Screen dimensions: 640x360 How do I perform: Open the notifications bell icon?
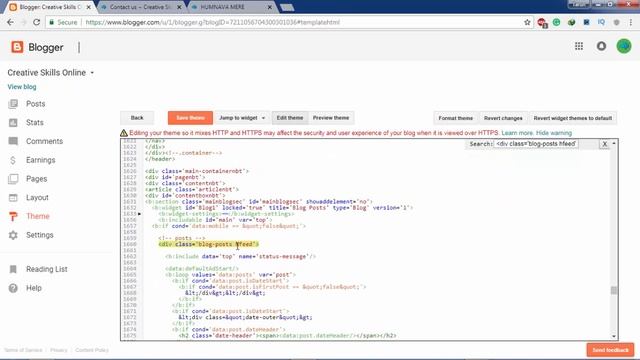coord(601,46)
